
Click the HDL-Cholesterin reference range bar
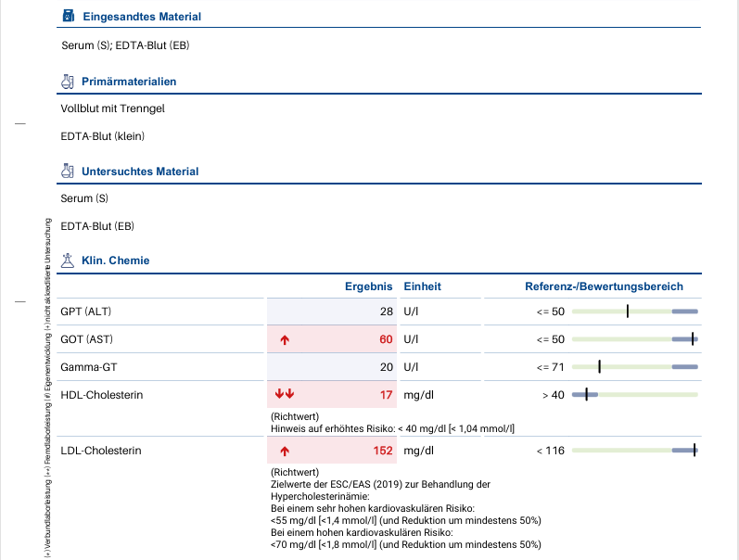coord(634,395)
